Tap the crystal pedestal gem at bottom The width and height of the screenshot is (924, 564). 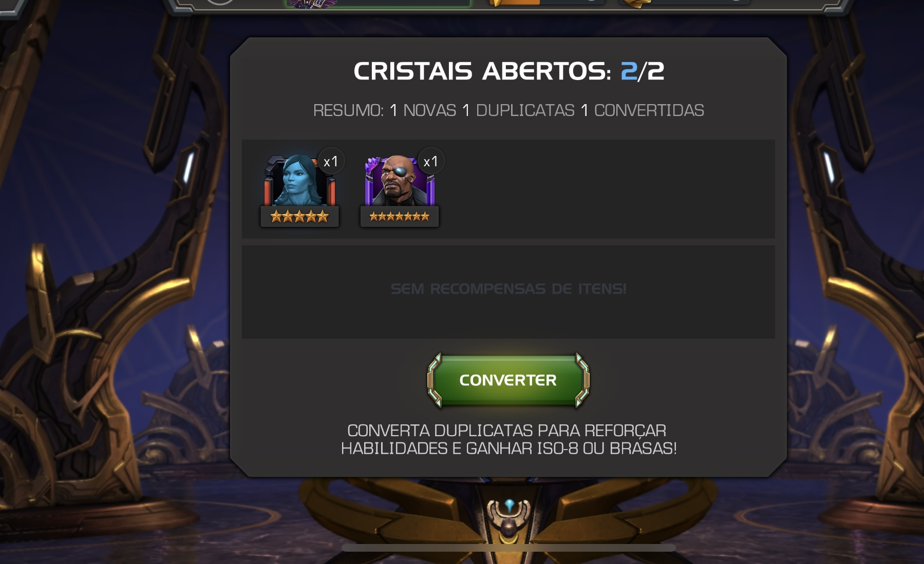click(x=509, y=506)
